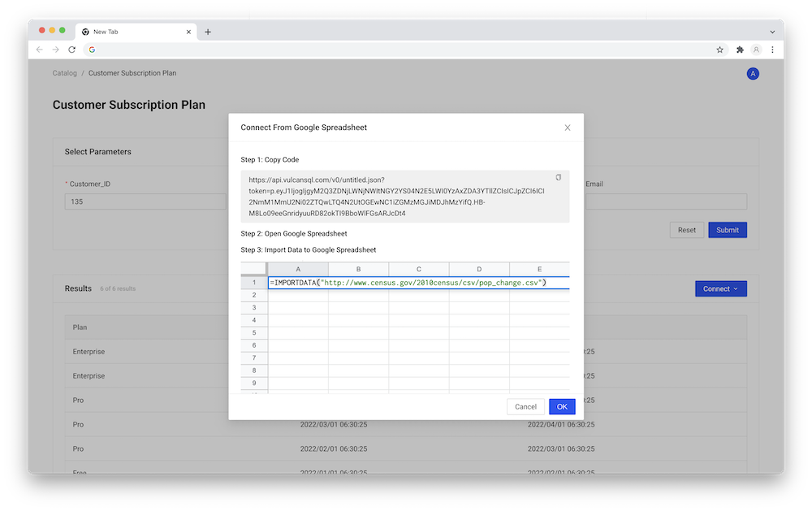
Task: Close the New Tab browser tab
Action: click(189, 32)
